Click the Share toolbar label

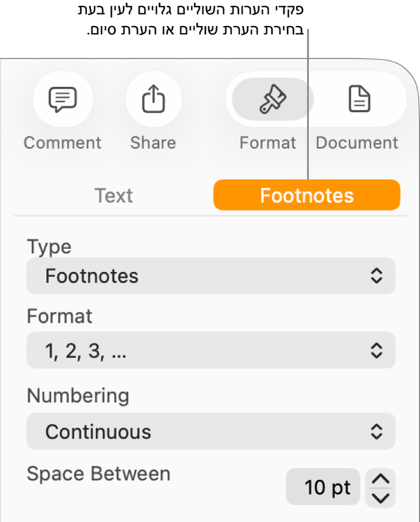[x=153, y=142]
